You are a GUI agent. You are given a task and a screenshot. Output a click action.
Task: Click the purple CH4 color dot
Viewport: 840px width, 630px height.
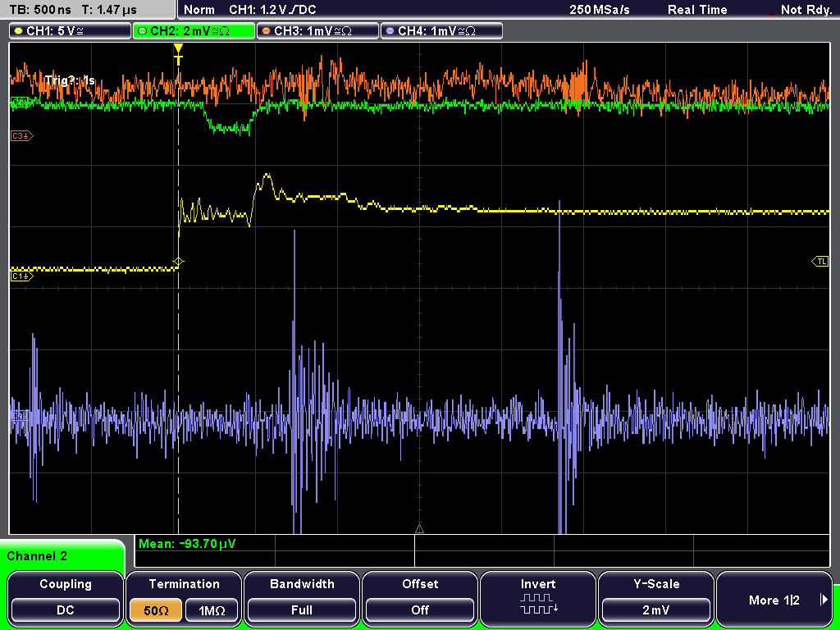pyautogui.click(x=390, y=31)
